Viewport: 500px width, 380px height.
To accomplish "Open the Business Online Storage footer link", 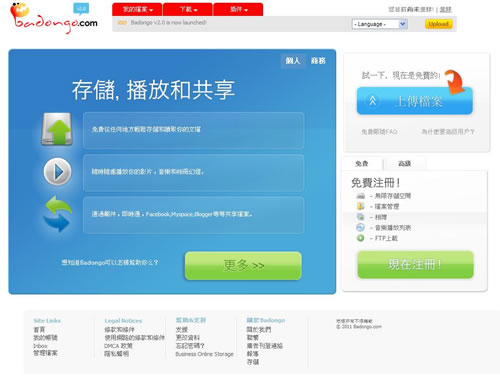I will [204, 354].
